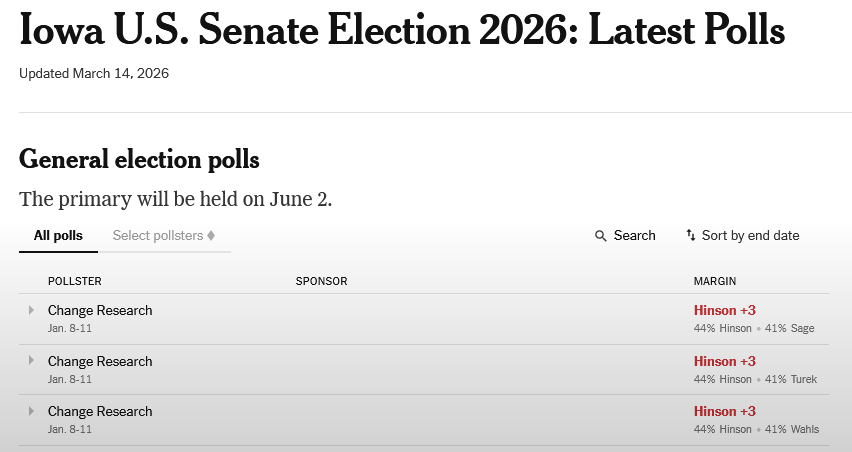Click the Select pollsters diamond icon
Viewport: 852px width, 452px height.
pyautogui.click(x=211, y=236)
